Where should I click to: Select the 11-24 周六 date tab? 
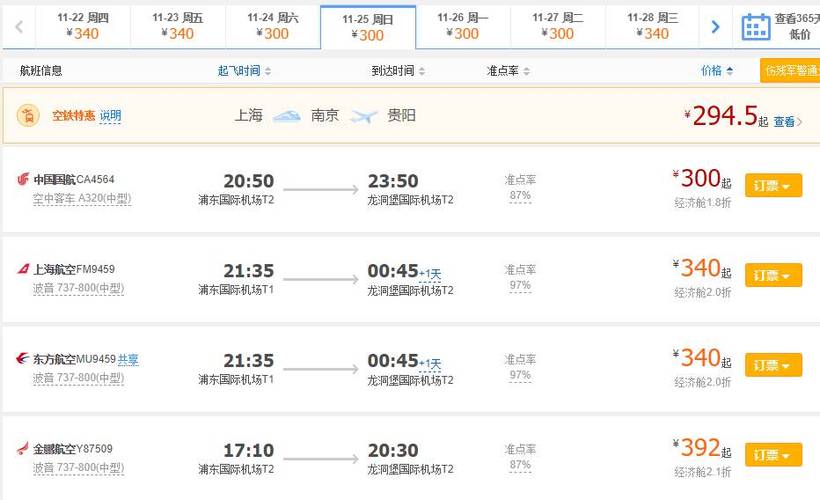273,26
